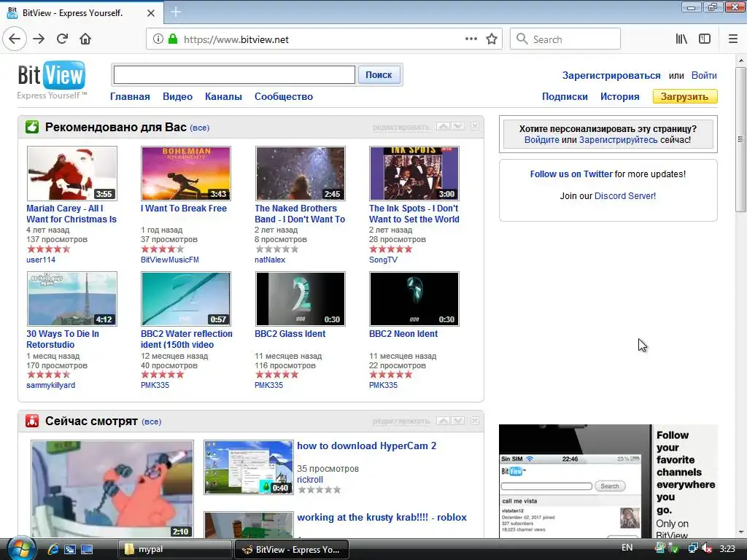Open the Firefox Library icon

tap(682, 39)
